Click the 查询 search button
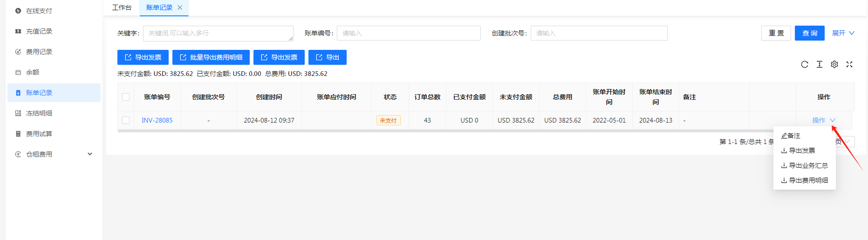Screen dimensions: 868x240 (809, 33)
